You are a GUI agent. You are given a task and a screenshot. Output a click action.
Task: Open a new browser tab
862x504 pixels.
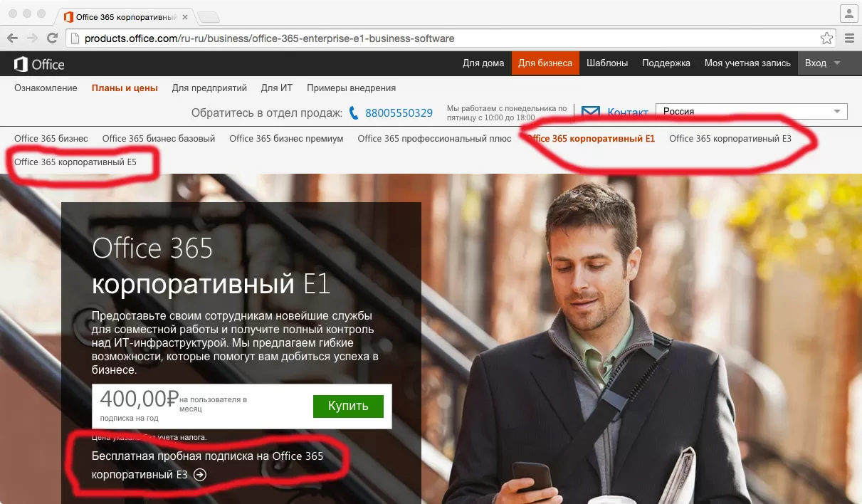tap(208, 17)
